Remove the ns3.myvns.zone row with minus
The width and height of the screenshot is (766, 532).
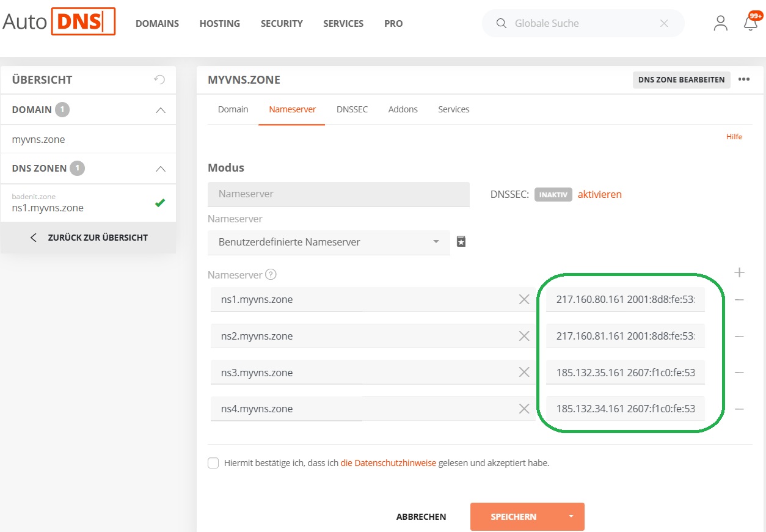tap(739, 373)
